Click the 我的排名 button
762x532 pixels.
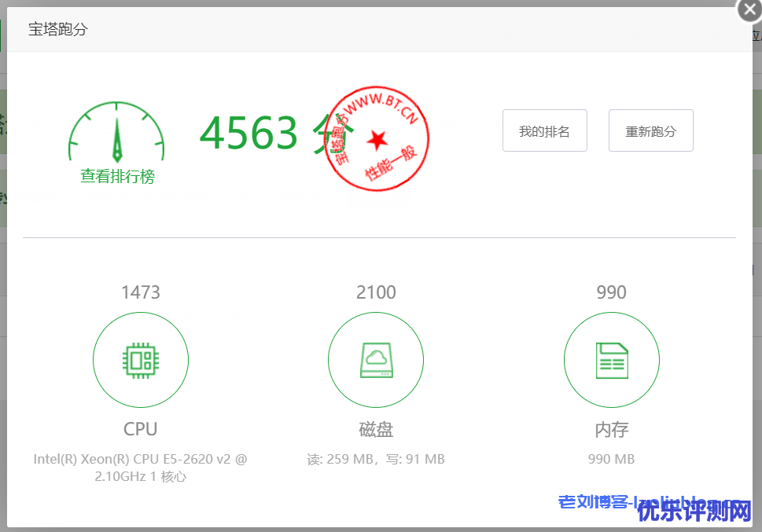[x=544, y=130]
